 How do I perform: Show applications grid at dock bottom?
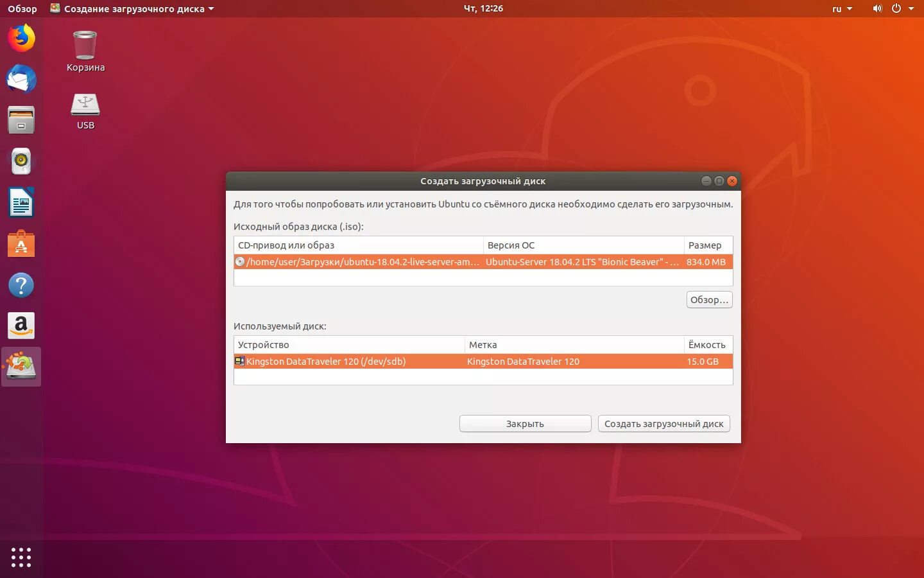[21, 557]
